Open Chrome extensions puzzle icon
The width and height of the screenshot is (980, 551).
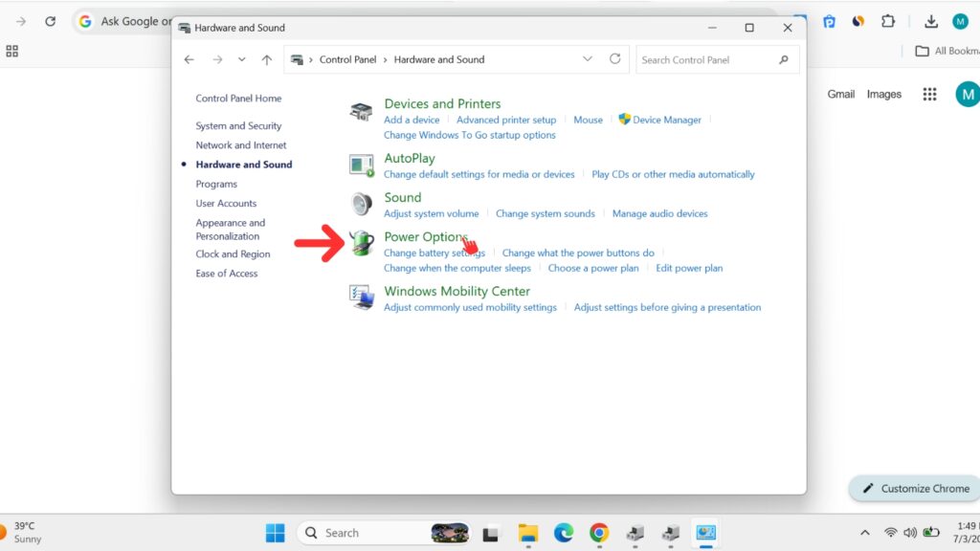coord(888,21)
